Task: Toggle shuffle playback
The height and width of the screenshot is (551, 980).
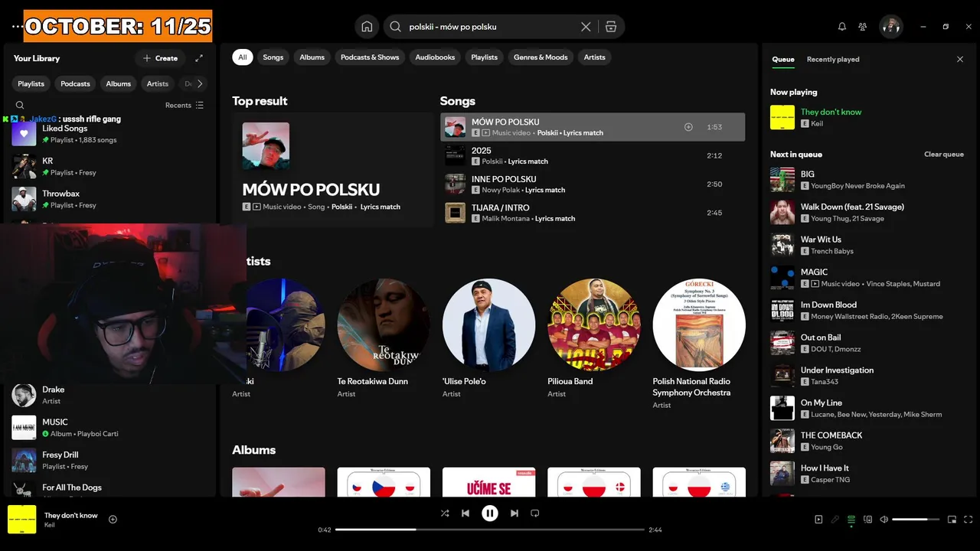Action: point(445,514)
